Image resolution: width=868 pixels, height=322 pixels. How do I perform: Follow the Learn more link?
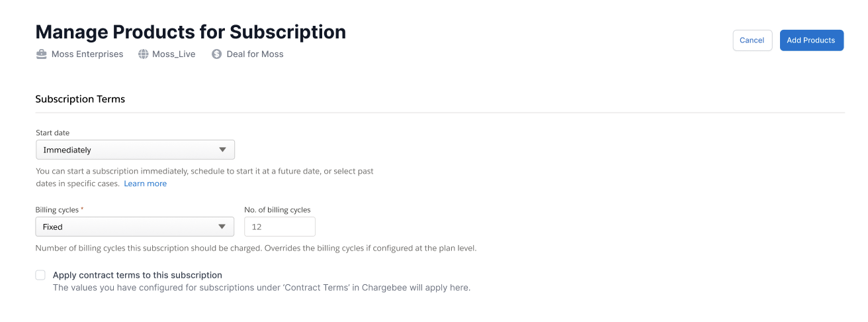coord(146,184)
